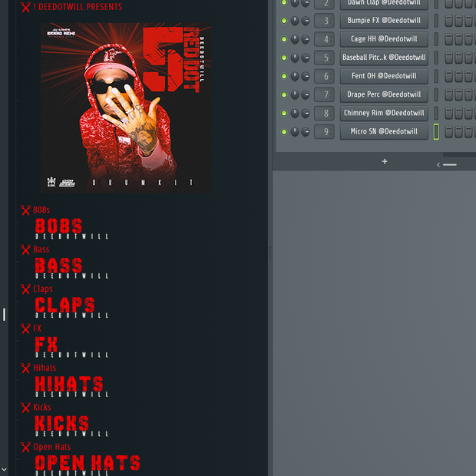Open the Cage HH @Deedotwill channel
The width and height of the screenshot is (476, 476).
click(x=384, y=39)
